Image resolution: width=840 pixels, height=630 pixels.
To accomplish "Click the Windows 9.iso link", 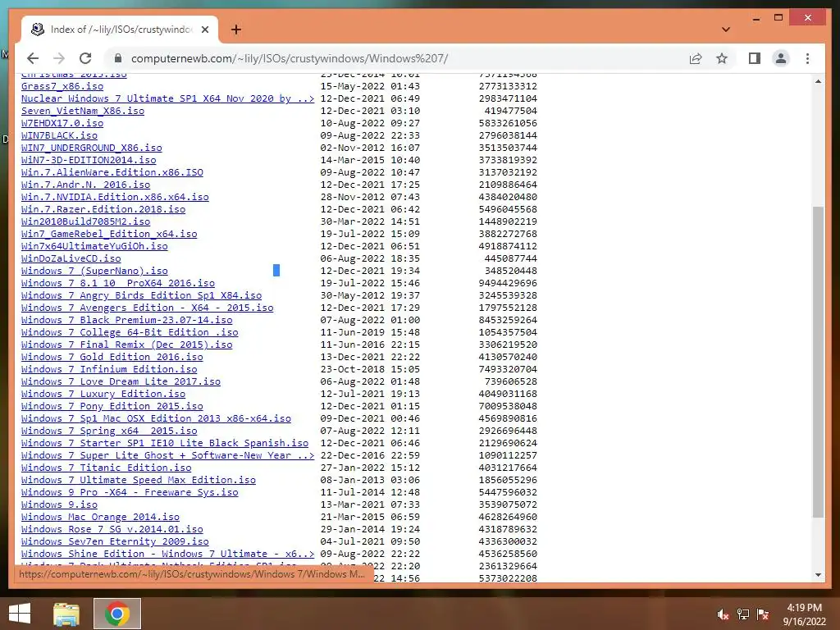I will click(x=59, y=505).
